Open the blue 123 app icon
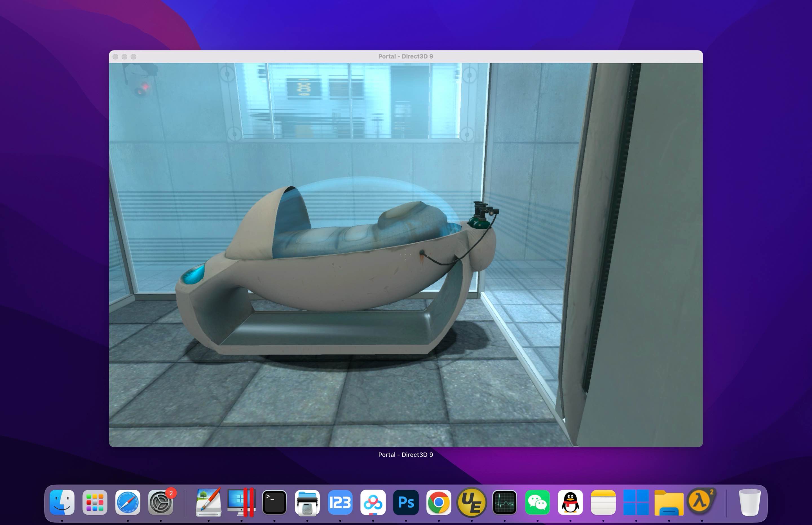The width and height of the screenshot is (812, 525). click(x=340, y=502)
